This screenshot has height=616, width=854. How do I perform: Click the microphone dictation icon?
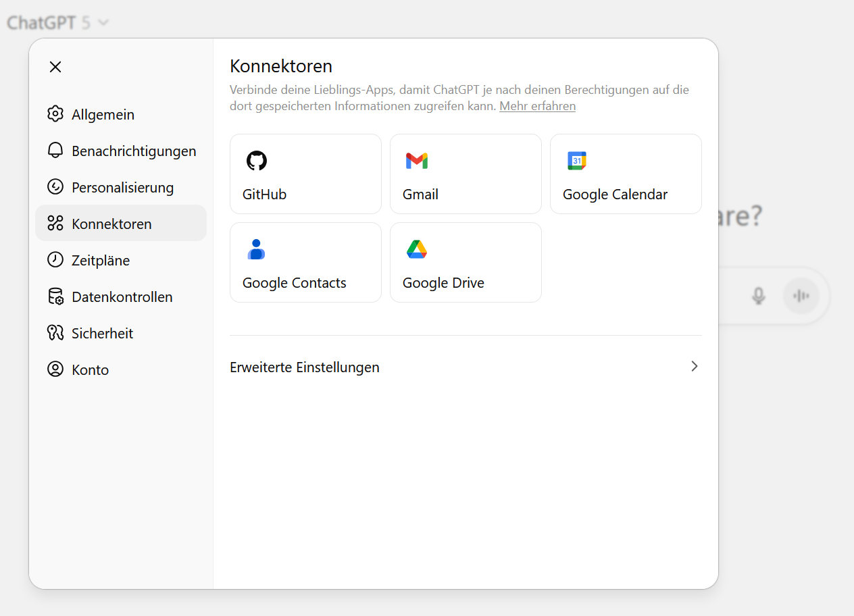[x=759, y=296]
